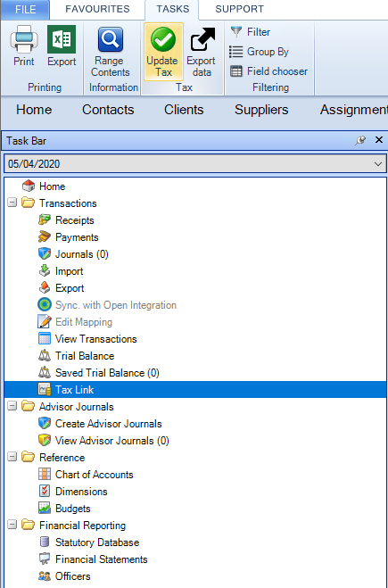Click the Import arrow icon
This screenshot has height=588, width=388.
click(x=45, y=270)
